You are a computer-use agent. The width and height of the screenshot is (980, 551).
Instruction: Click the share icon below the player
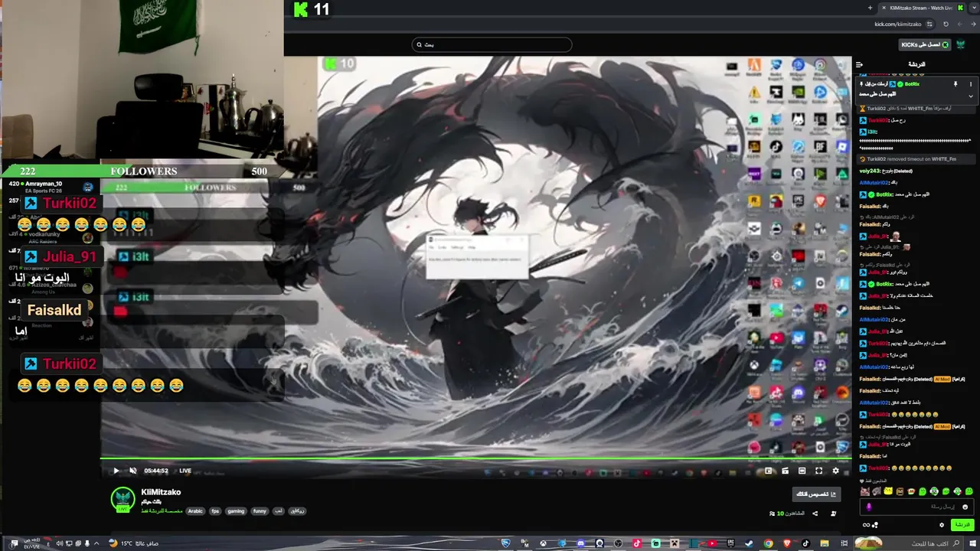click(815, 514)
